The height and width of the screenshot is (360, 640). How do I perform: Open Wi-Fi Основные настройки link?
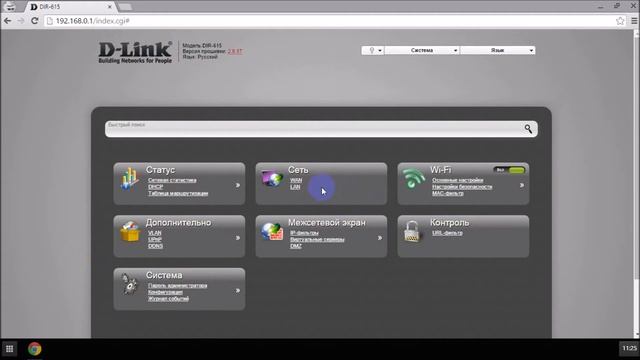(x=458, y=180)
